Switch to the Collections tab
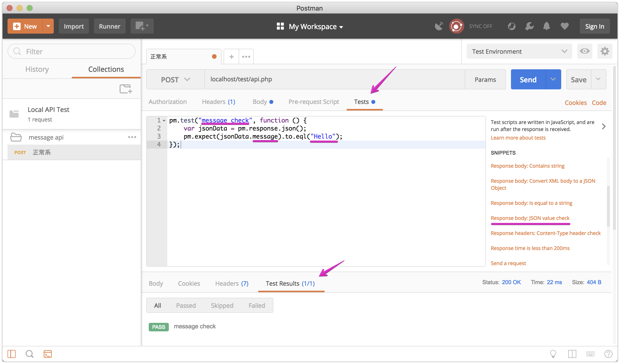Screen dimensions: 620x364 [x=106, y=69]
